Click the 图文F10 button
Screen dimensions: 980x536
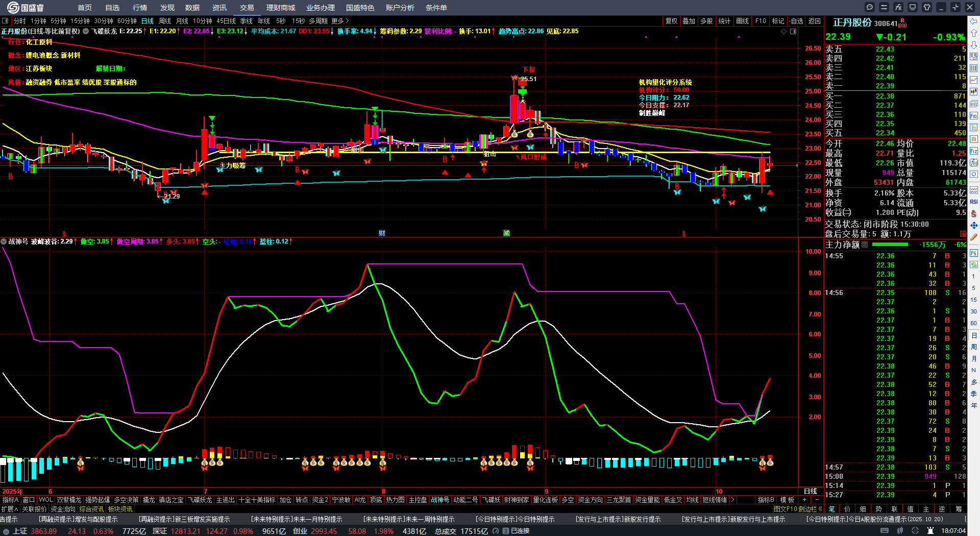786,509
